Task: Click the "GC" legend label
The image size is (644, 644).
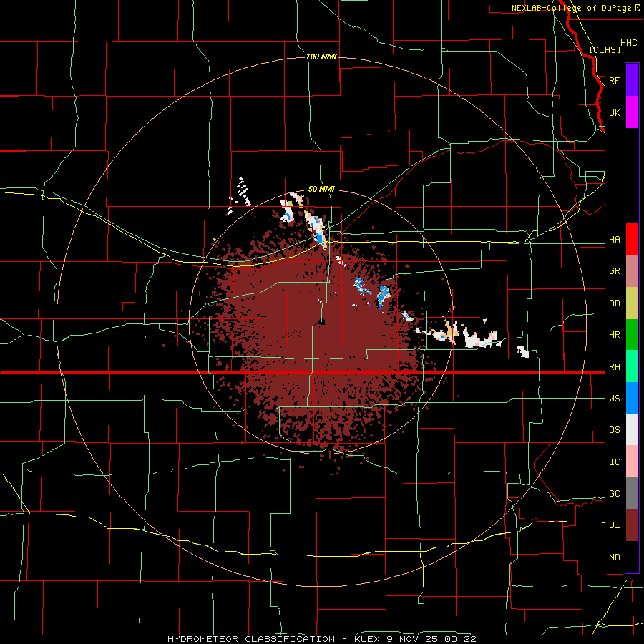Action: click(x=615, y=494)
